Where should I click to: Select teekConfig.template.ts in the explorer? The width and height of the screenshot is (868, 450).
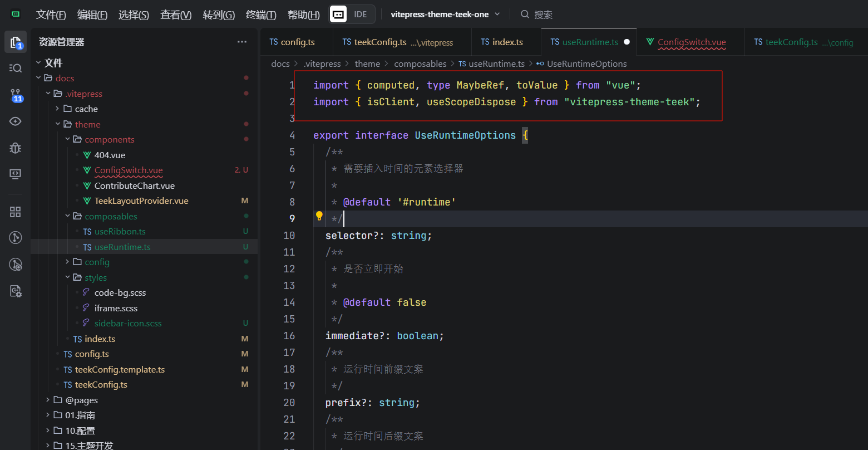(x=120, y=369)
